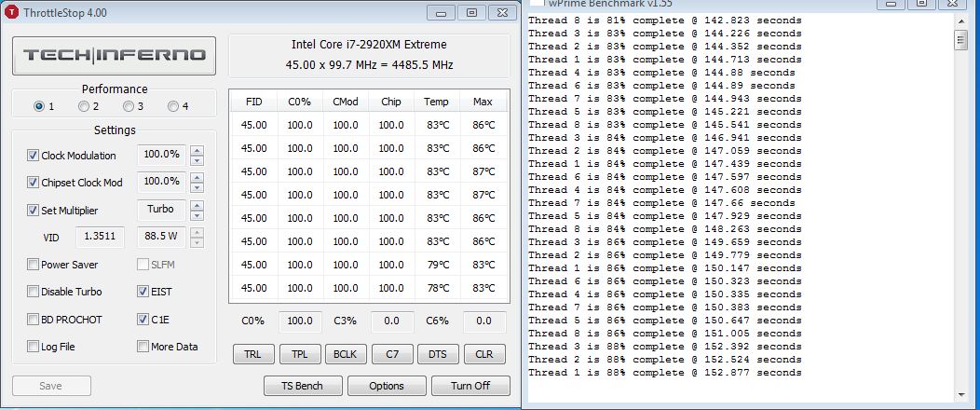The width and height of the screenshot is (980, 410).
Task: Increase Chipset Clock Mod with up arrow
Action: click(197, 177)
